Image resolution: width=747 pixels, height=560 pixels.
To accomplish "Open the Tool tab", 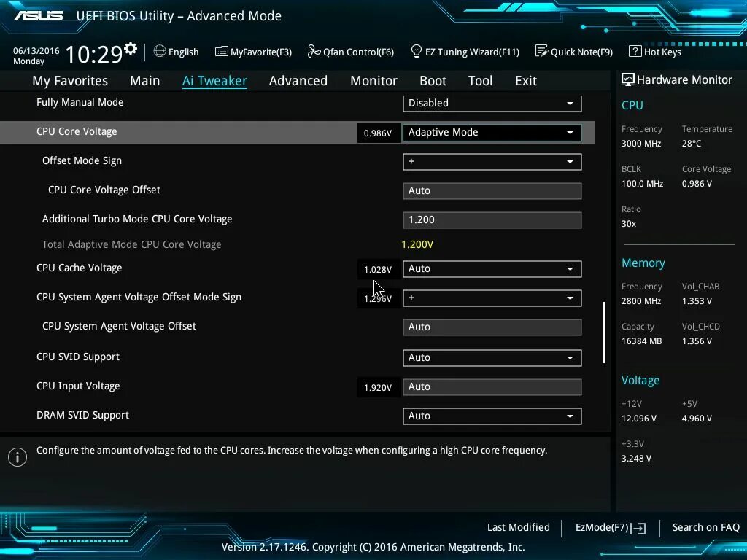I will [480, 81].
